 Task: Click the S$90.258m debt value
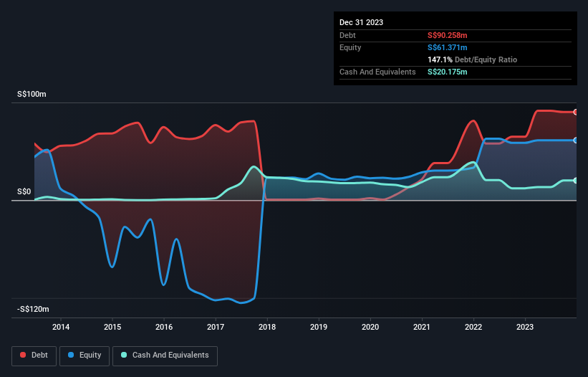click(448, 35)
